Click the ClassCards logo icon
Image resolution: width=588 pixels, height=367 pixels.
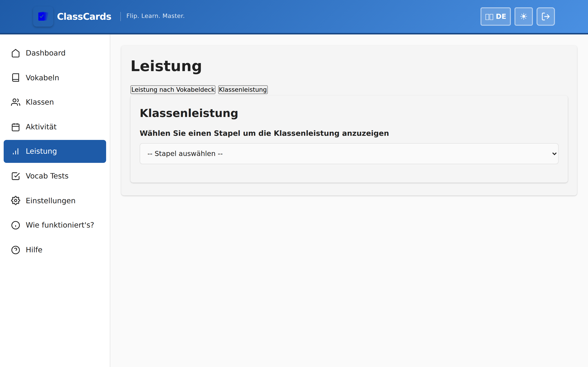43,17
